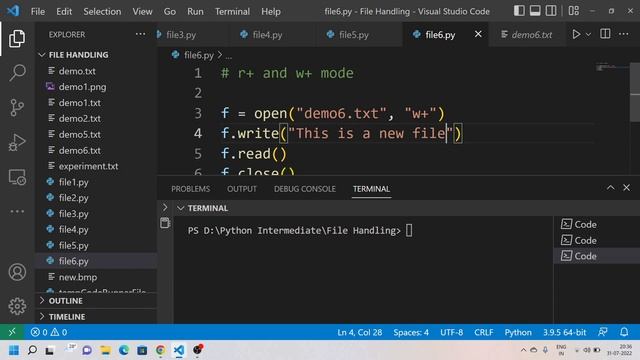Screen dimensions: 640x360
Task: Open the Run menu
Action: [x=195, y=11]
